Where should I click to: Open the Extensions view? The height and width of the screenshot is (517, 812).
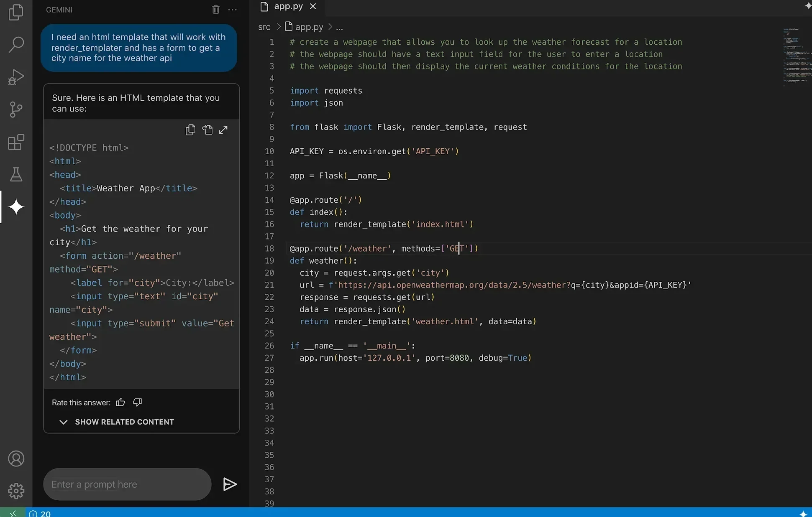[x=16, y=142]
